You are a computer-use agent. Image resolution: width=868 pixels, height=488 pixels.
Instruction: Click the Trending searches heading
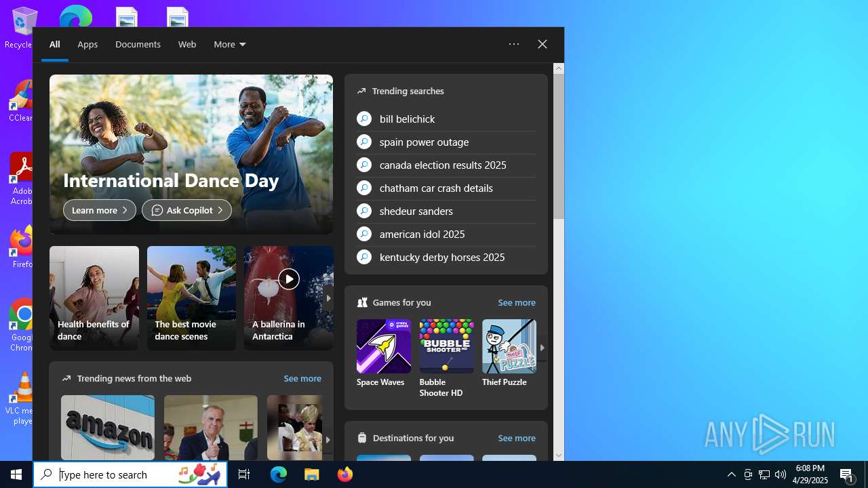point(408,91)
